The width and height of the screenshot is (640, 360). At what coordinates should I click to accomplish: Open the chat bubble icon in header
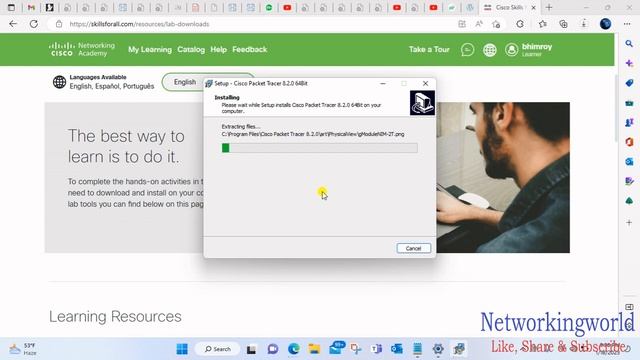[467, 50]
